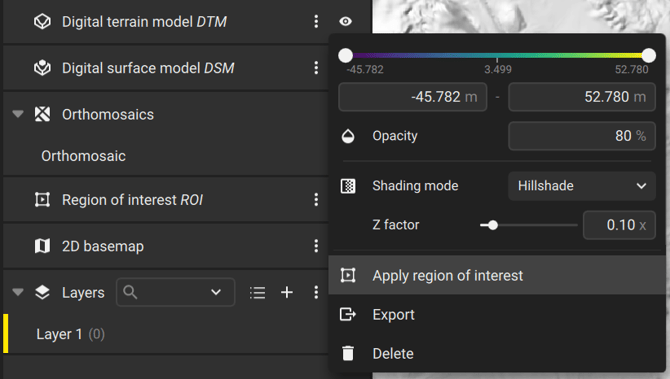
Task: Click the color ramp gradient bar
Action: pyautogui.click(x=497, y=55)
